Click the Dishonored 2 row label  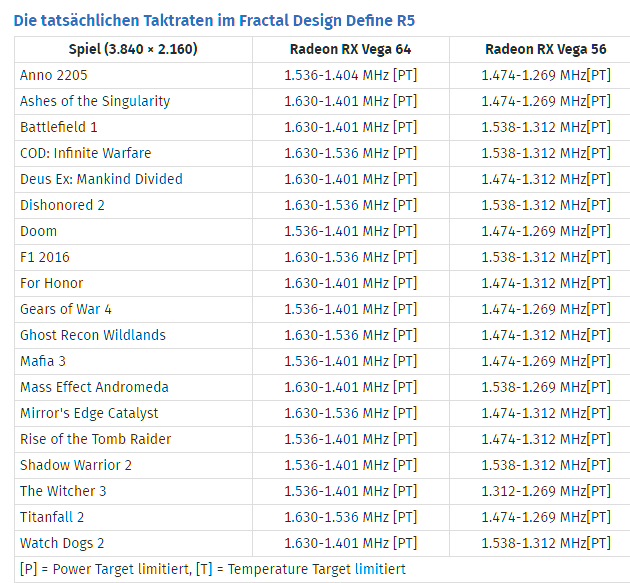(x=62, y=205)
